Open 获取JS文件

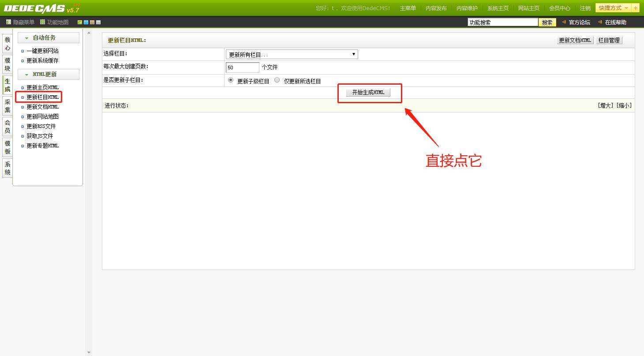click(40, 136)
